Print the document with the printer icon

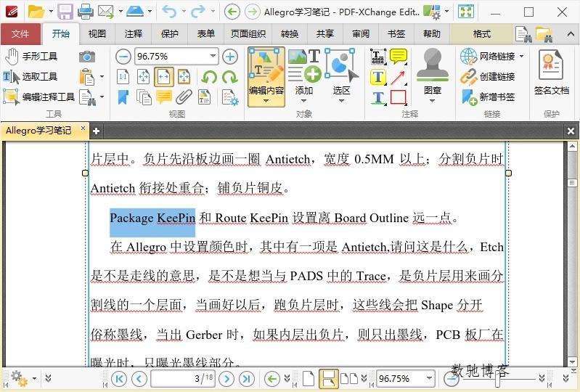click(86, 12)
